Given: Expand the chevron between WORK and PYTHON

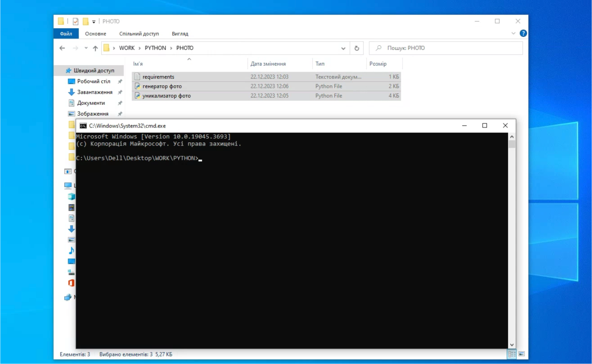Looking at the screenshot, I should [x=140, y=48].
